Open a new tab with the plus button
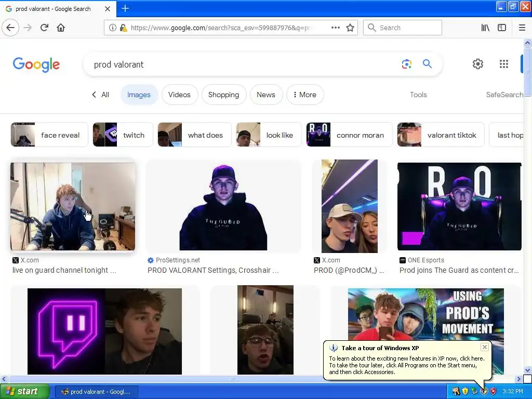 click(x=125, y=8)
